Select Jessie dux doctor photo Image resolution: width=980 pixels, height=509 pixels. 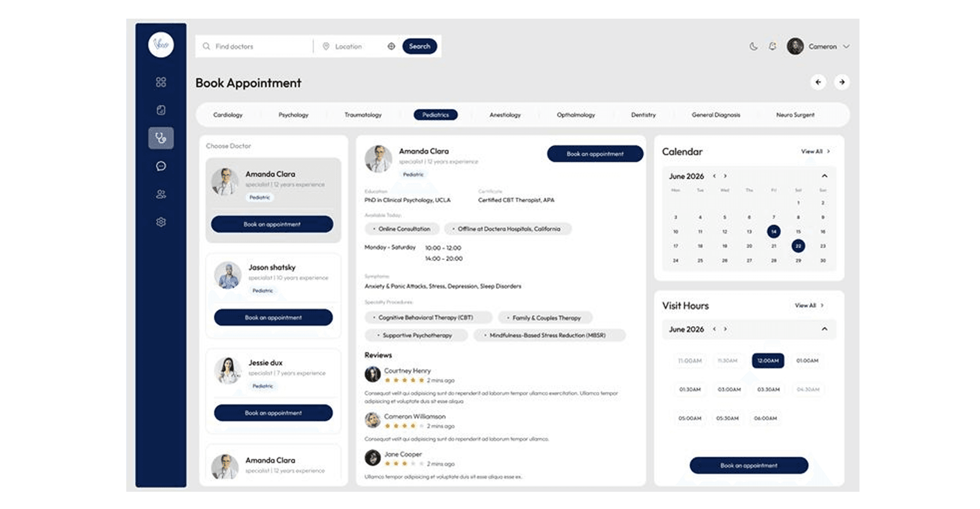pyautogui.click(x=228, y=370)
